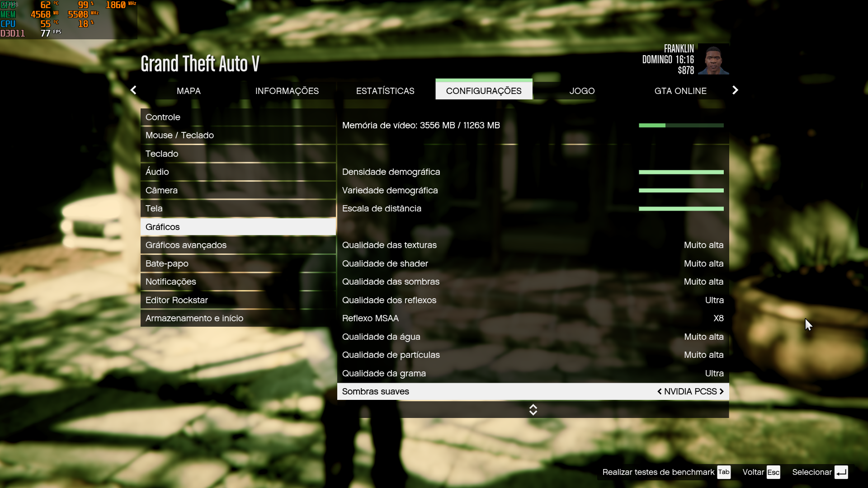Viewport: 868px width, 488px height.
Task: Select the Câmera settings category
Action: (238, 190)
